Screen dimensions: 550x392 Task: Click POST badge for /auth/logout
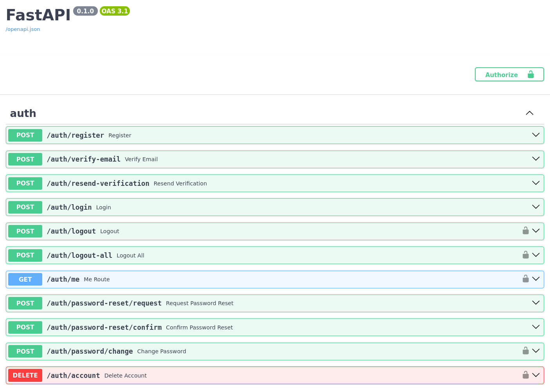(25, 231)
